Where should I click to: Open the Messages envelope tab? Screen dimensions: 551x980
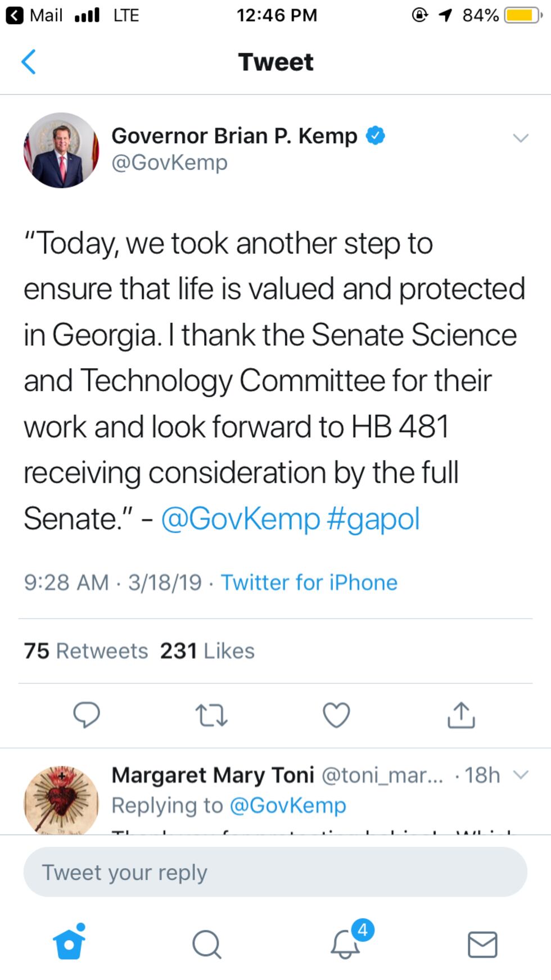tap(482, 944)
